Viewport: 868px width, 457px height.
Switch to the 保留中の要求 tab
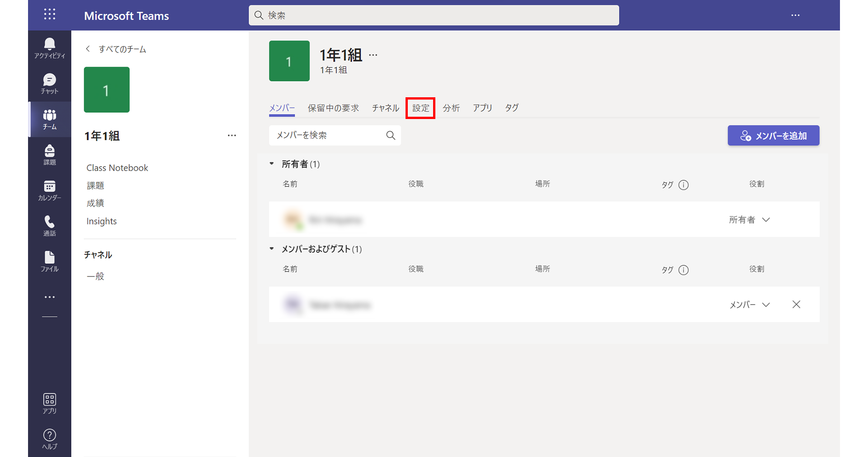point(333,108)
